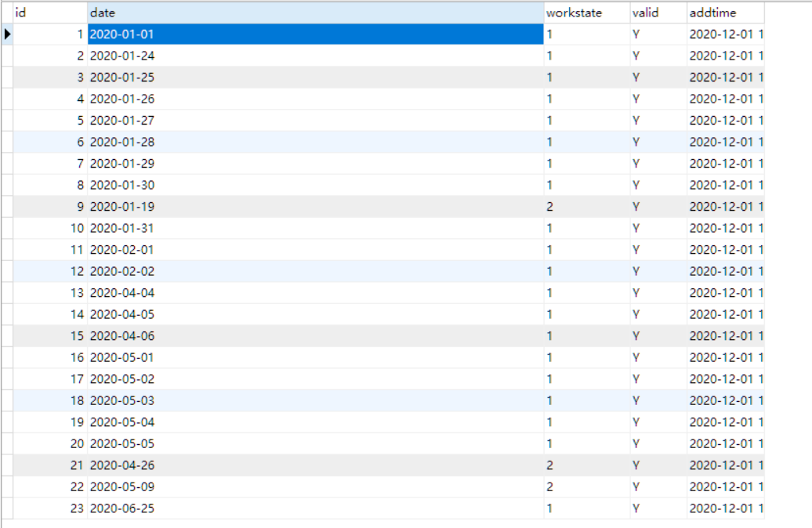
Task: Select date cell 2020-01-24
Action: pos(315,56)
